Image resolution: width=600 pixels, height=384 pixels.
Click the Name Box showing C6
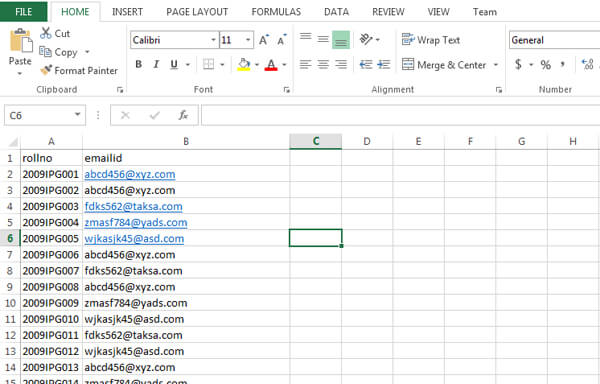(45, 115)
